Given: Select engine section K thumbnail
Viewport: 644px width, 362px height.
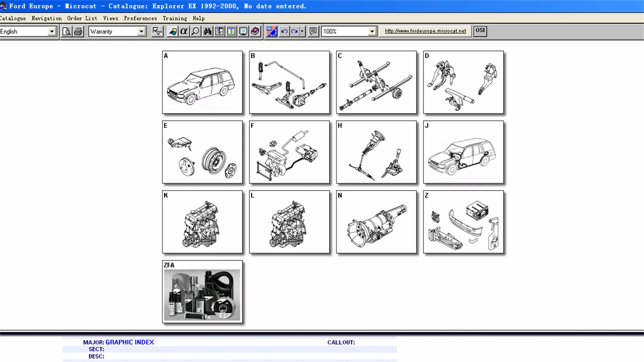Looking at the screenshot, I should coord(202,222).
